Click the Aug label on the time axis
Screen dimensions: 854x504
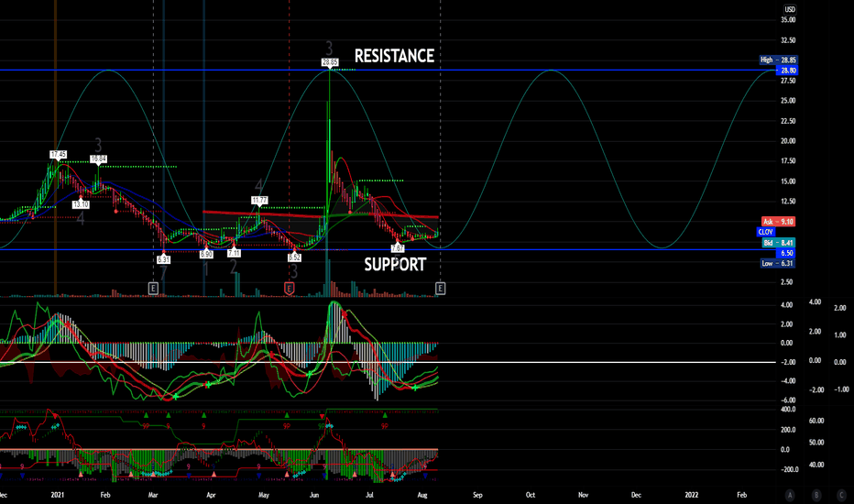click(x=422, y=495)
